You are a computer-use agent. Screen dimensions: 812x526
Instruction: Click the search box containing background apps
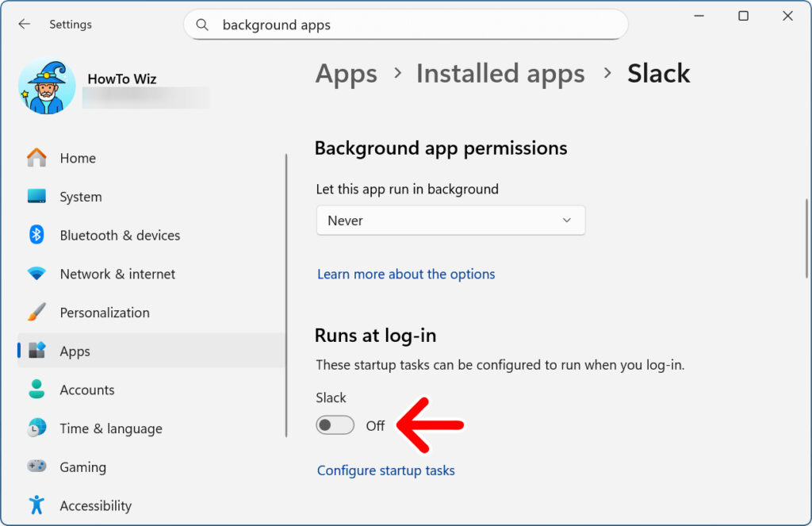pyautogui.click(x=412, y=25)
